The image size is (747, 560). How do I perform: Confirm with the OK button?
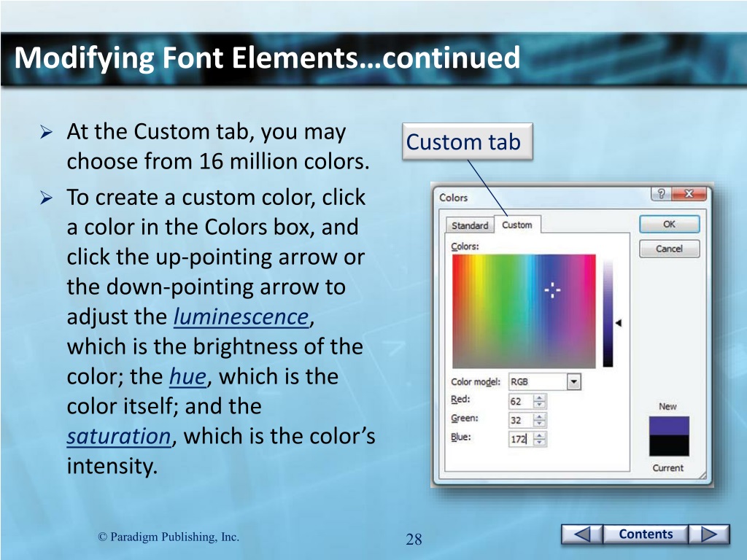point(670,225)
